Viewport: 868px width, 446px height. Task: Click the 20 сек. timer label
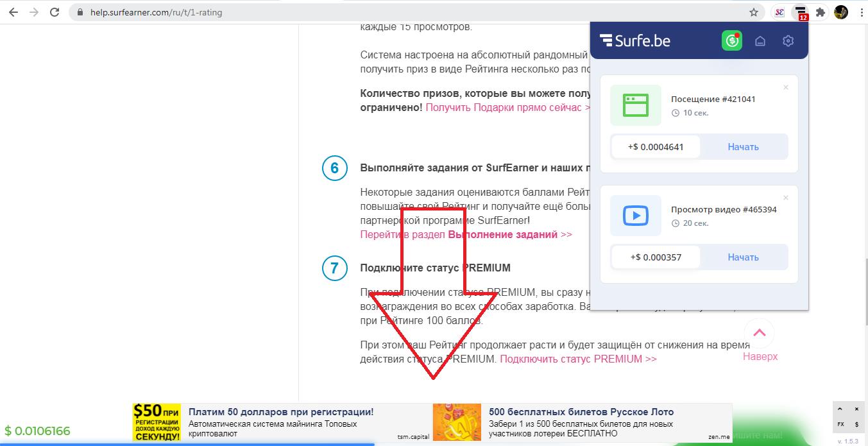690,223
